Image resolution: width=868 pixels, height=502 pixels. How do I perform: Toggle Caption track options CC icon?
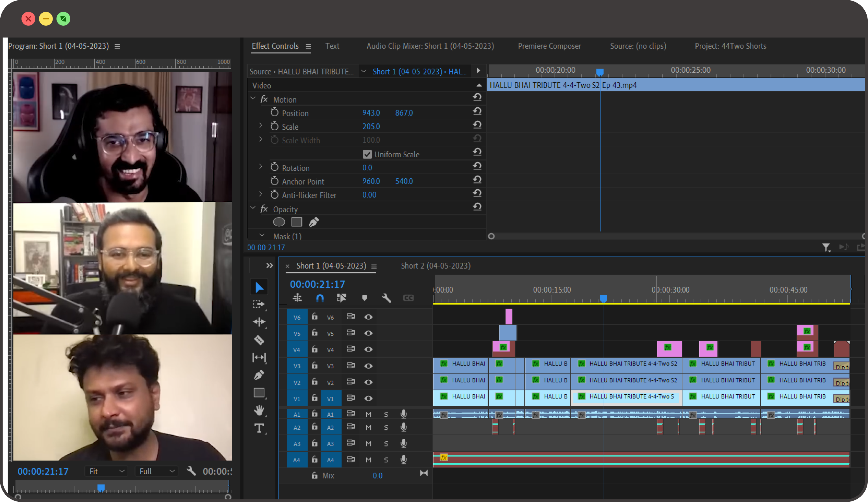pyautogui.click(x=408, y=298)
